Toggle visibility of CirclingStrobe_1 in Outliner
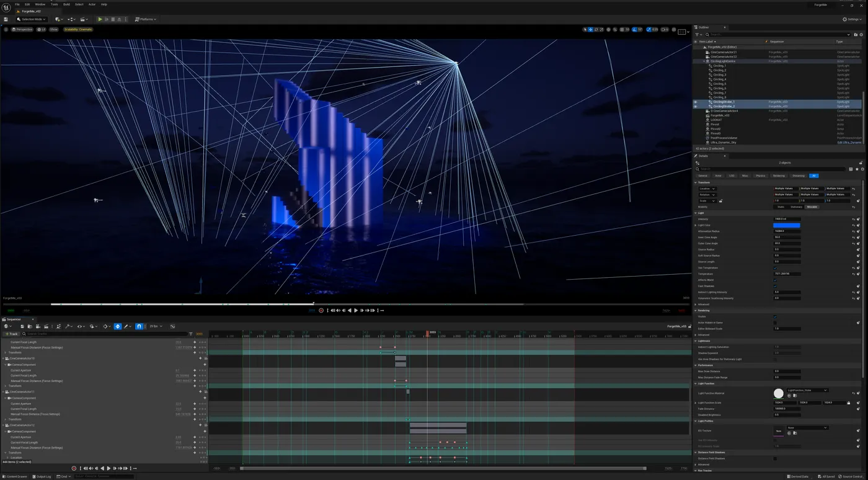This screenshot has height=480, width=868. tap(695, 102)
